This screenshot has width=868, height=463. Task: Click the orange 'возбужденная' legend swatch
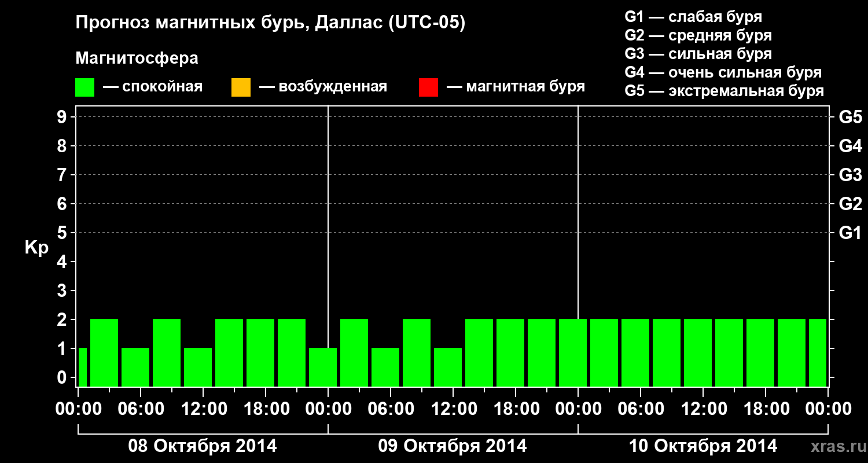[241, 87]
